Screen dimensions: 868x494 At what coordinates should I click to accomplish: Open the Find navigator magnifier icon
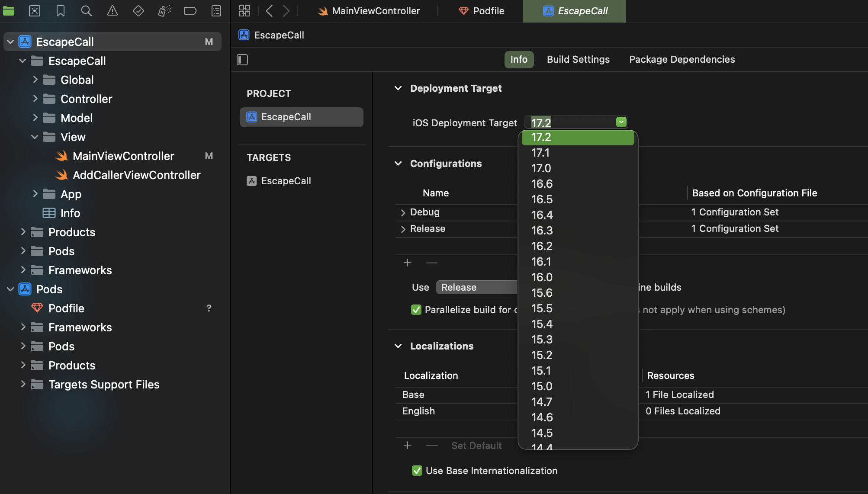[87, 11]
